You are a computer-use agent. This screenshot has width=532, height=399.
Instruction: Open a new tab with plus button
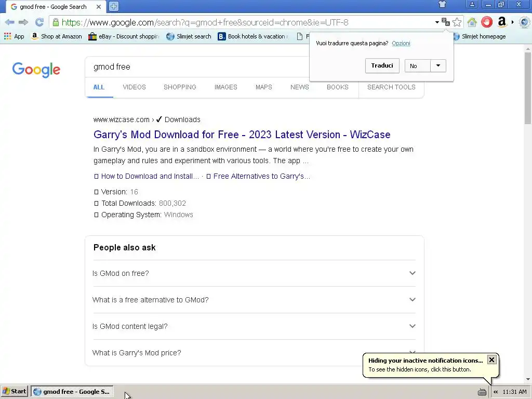(114, 6)
